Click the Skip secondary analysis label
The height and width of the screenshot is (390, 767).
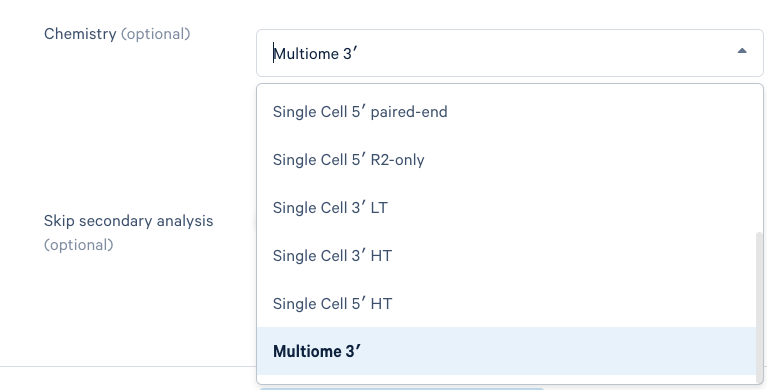(129, 221)
